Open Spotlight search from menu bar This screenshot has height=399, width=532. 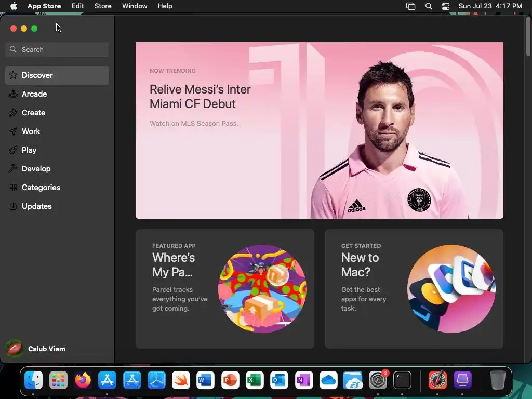(x=429, y=6)
